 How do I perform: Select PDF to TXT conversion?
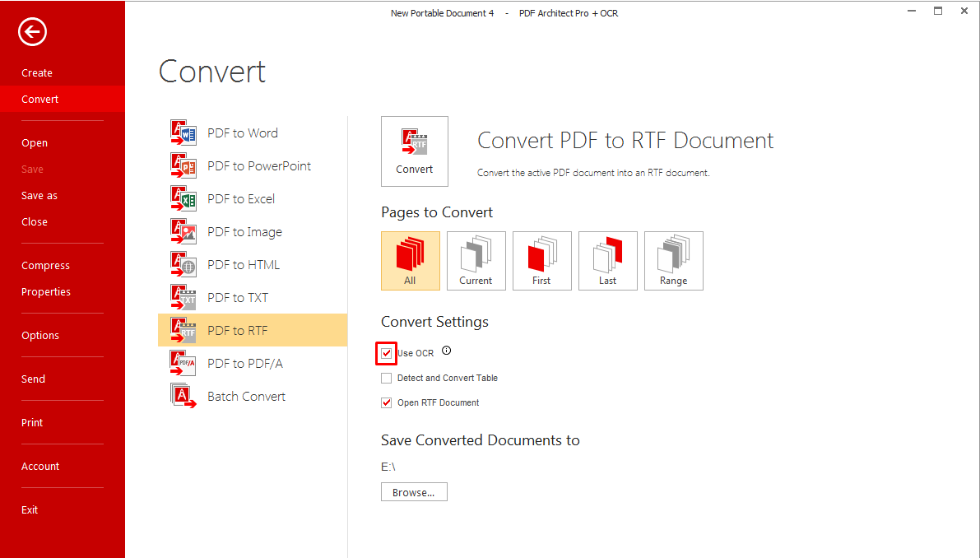click(253, 297)
